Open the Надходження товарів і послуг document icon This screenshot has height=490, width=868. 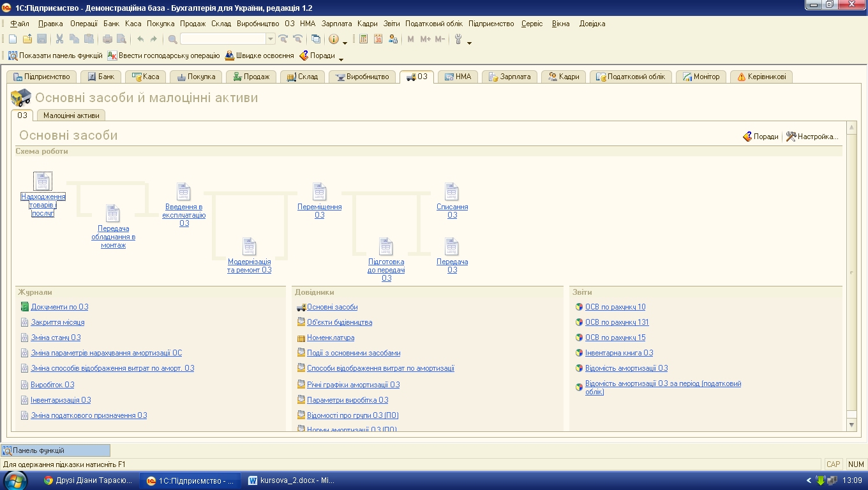pyautogui.click(x=43, y=181)
